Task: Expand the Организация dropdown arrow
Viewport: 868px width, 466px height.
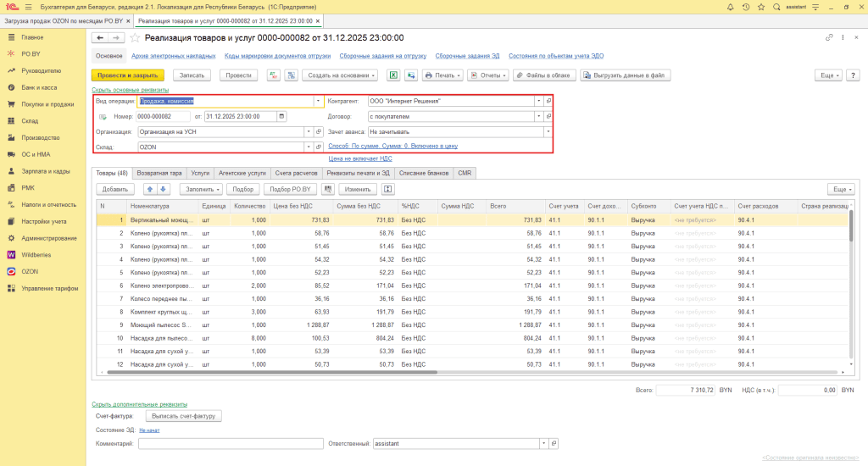Action: pos(309,131)
